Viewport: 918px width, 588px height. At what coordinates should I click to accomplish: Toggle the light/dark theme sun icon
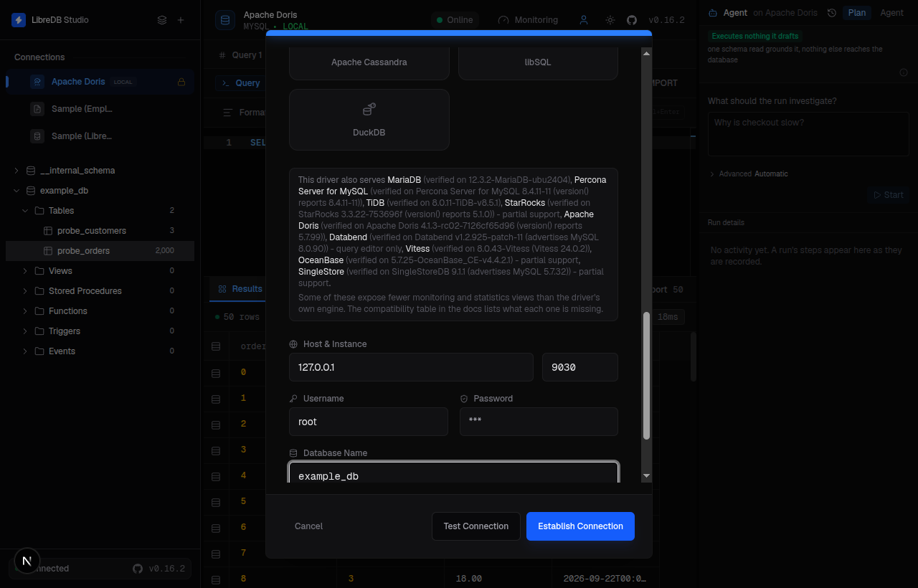click(610, 20)
